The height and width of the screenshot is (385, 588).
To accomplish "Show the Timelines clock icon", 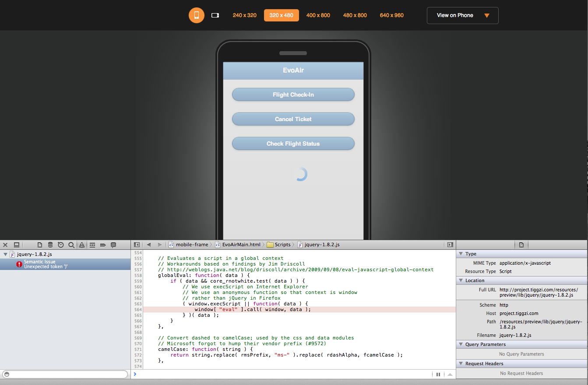I will (x=61, y=245).
